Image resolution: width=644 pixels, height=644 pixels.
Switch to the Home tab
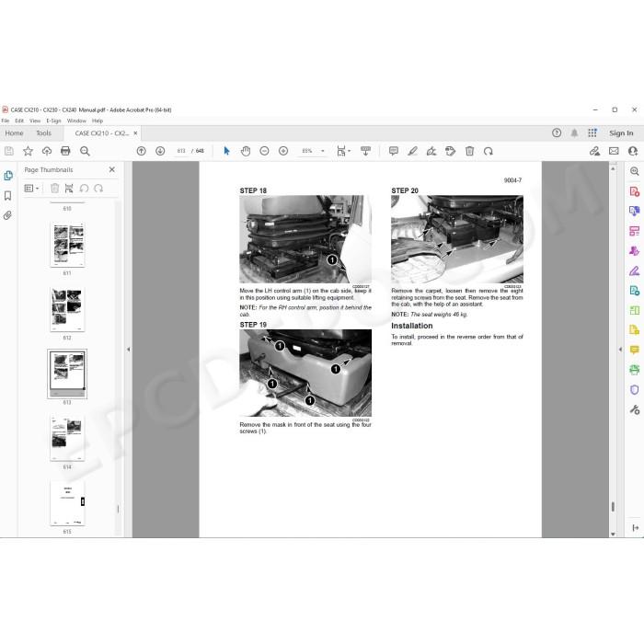coord(15,133)
